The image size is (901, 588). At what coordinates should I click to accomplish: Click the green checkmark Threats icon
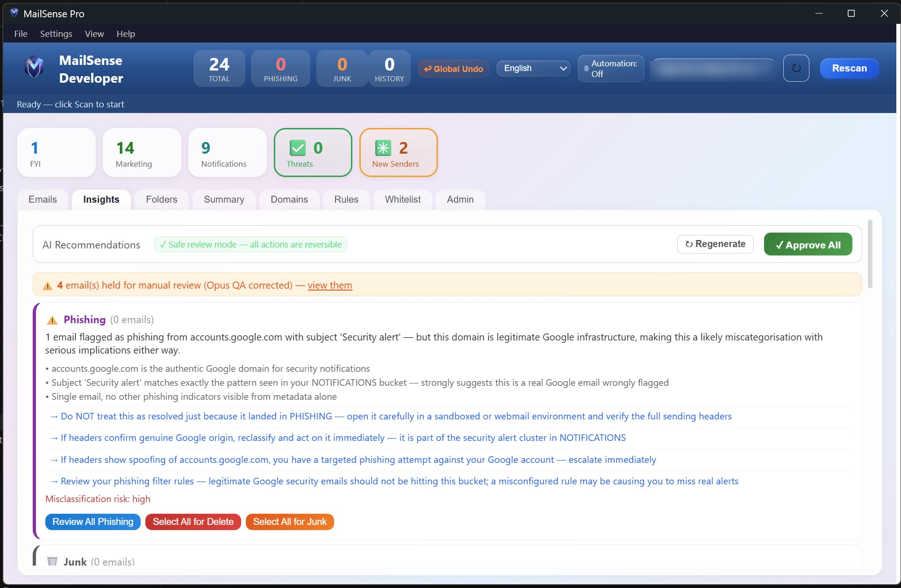298,148
